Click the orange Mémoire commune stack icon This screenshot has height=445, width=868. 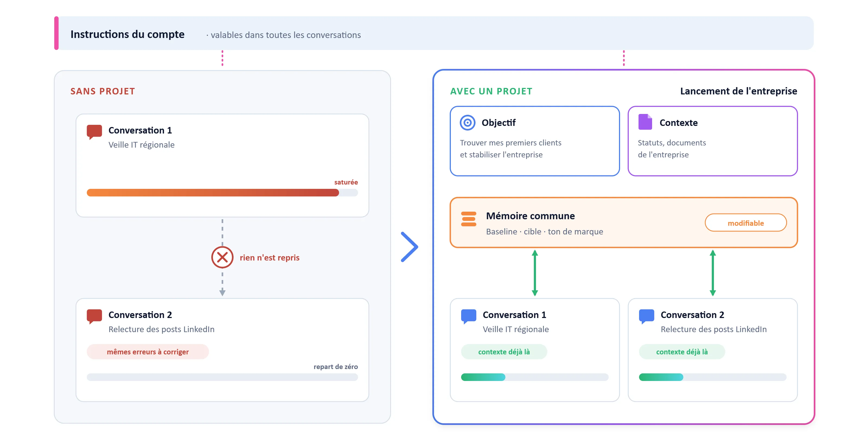coord(468,219)
